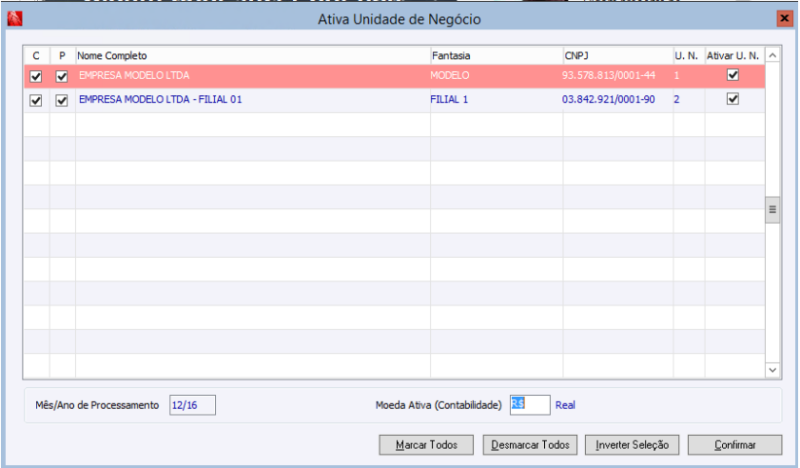Click the Ativar U. N. column header
800x468 pixels.
click(x=735, y=56)
